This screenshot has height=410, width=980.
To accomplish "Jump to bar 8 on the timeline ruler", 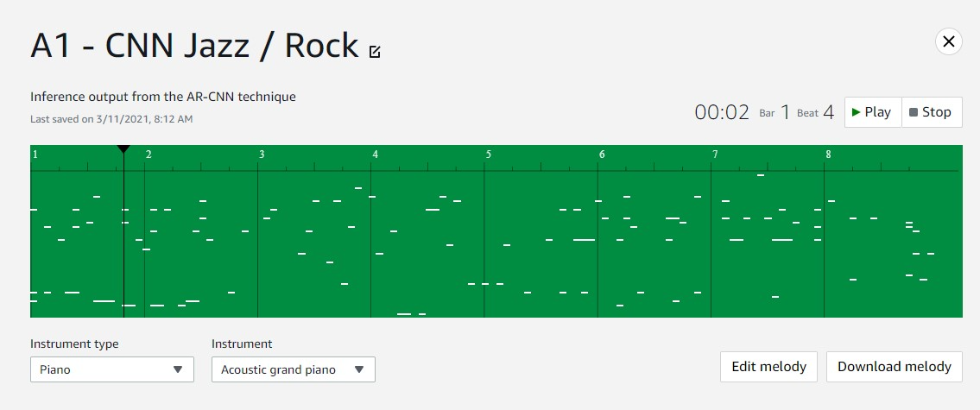I will click(x=828, y=155).
